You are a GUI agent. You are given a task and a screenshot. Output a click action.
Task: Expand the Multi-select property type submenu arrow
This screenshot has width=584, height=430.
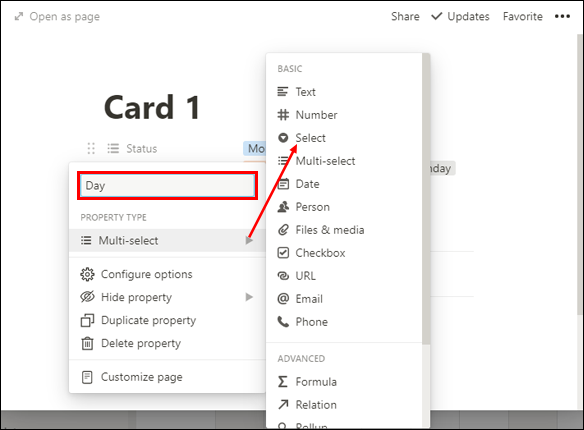coord(249,241)
